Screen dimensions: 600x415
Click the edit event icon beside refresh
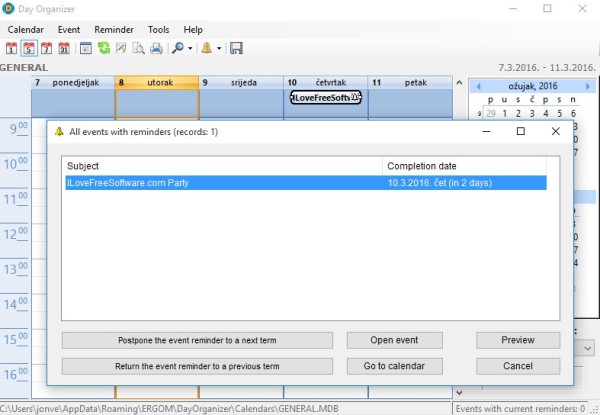(121, 48)
